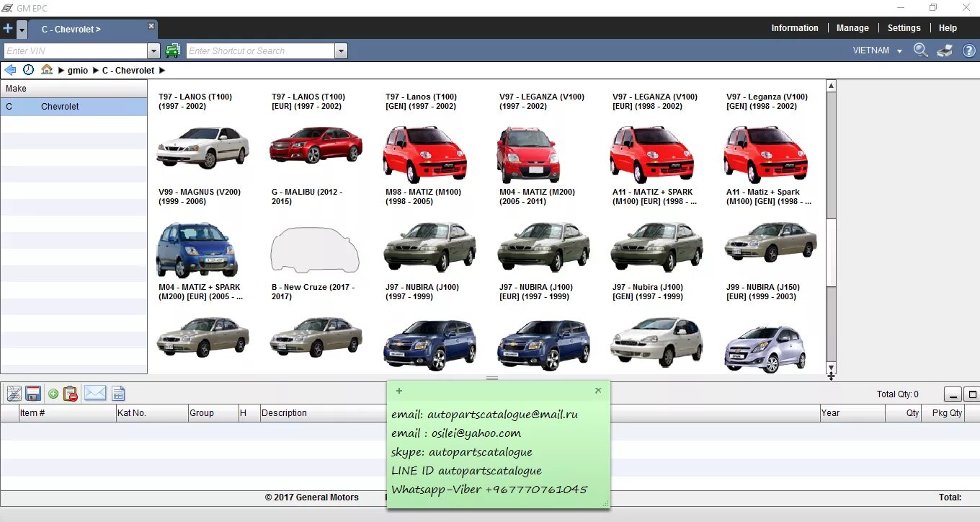Open a new tab with the plus icon

8,29
